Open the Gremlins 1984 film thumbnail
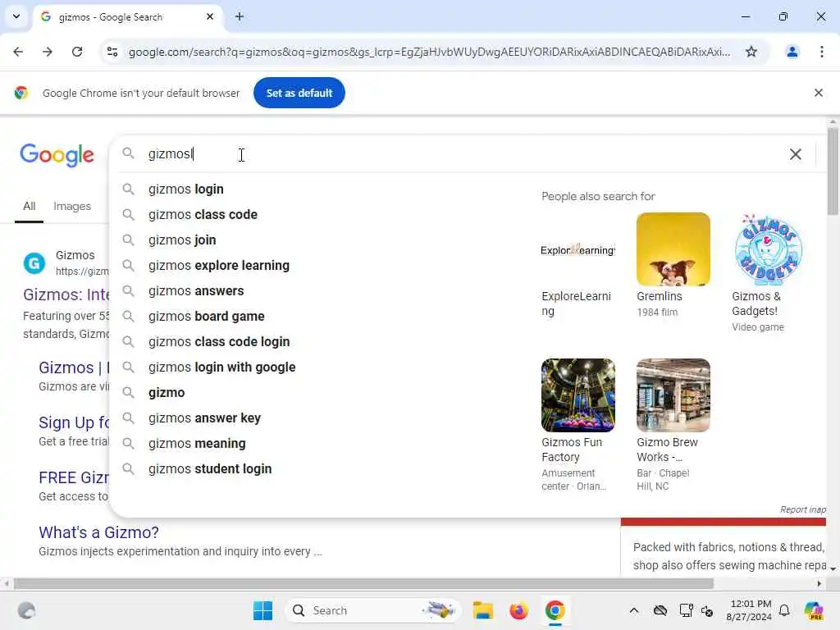The width and height of the screenshot is (840, 630). click(x=673, y=249)
